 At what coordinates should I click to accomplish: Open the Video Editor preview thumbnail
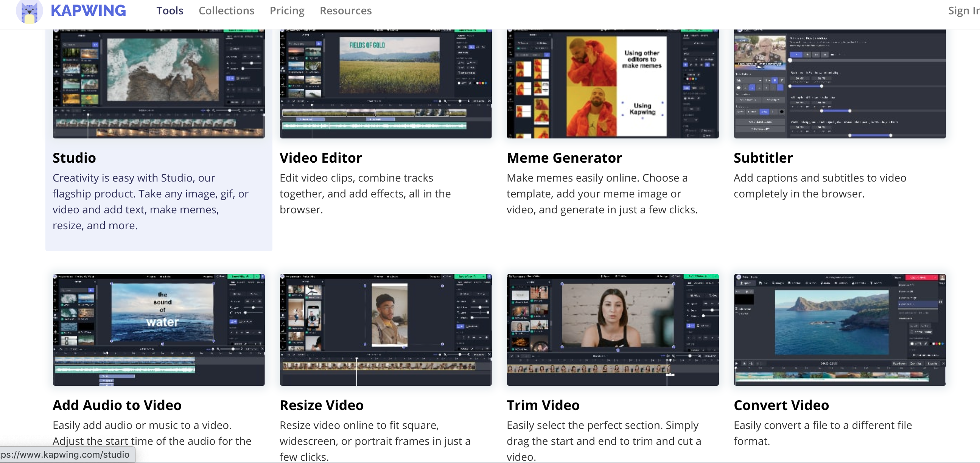click(x=386, y=84)
